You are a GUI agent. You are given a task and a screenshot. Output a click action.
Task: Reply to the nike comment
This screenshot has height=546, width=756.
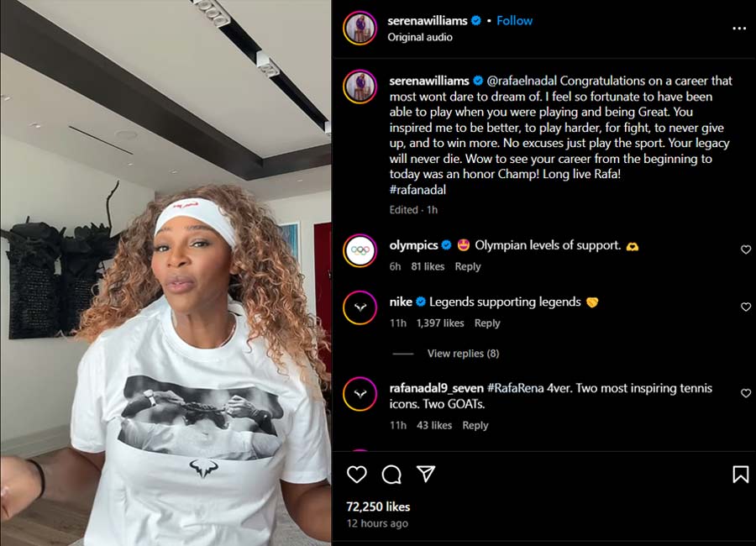(x=487, y=323)
